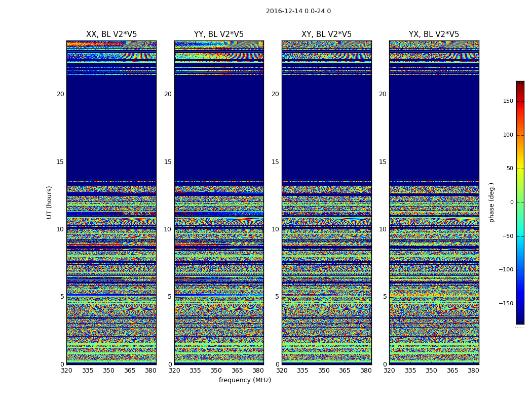
Task: Select the "XX, BL V2*V5" subplot title
Action: (x=111, y=34)
